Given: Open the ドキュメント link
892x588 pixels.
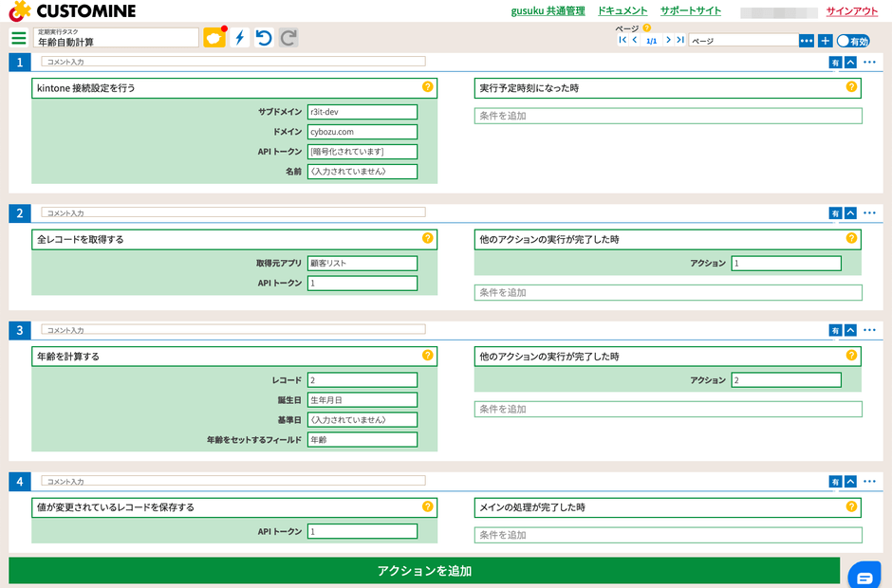Looking at the screenshot, I should (x=623, y=11).
